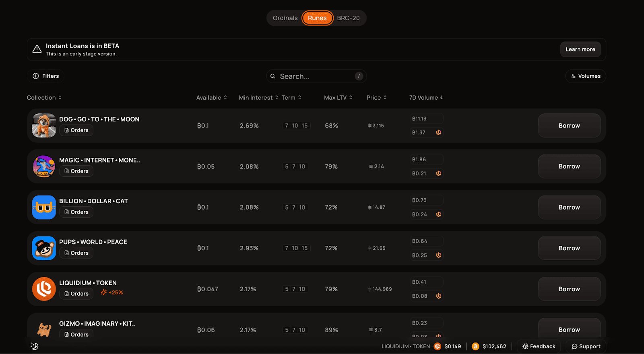Click the Liquidium volume icon beside ₿0.24

439,214
